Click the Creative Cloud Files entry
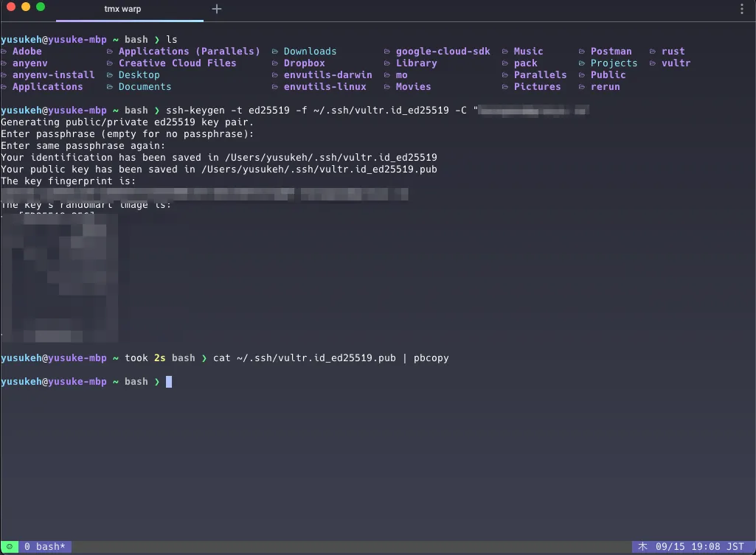The image size is (756, 555). [178, 63]
